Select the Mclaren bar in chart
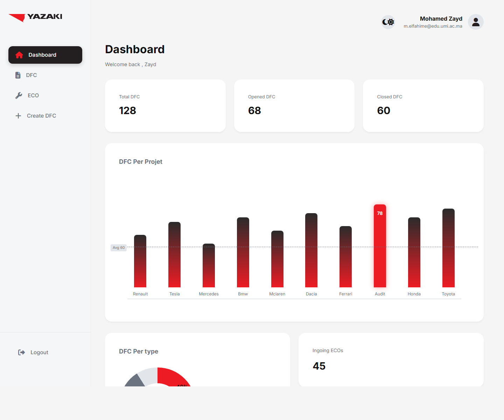 coord(277,259)
